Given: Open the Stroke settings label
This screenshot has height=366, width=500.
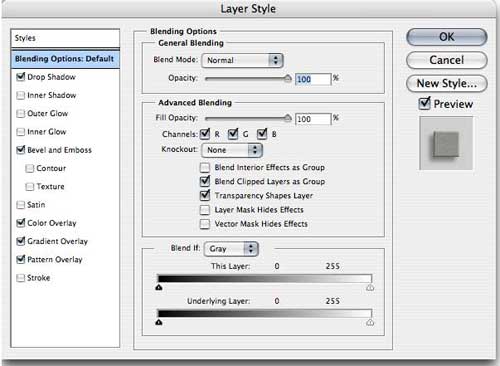Looking at the screenshot, I should pos(39,278).
